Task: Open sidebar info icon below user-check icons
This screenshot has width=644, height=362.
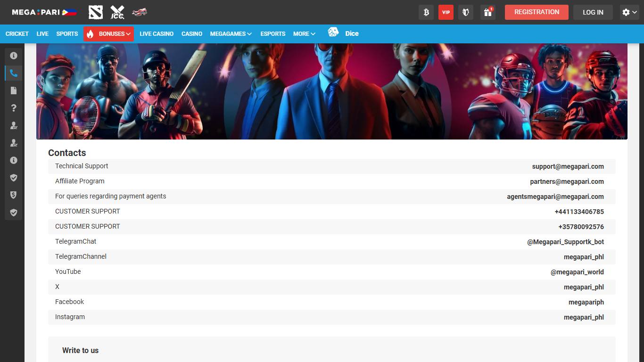Action: point(14,160)
